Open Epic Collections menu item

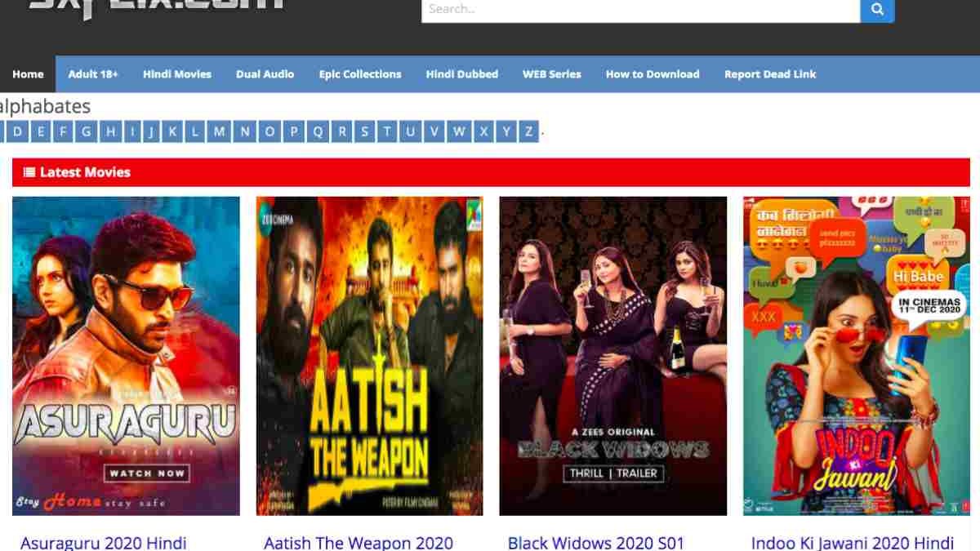360,74
